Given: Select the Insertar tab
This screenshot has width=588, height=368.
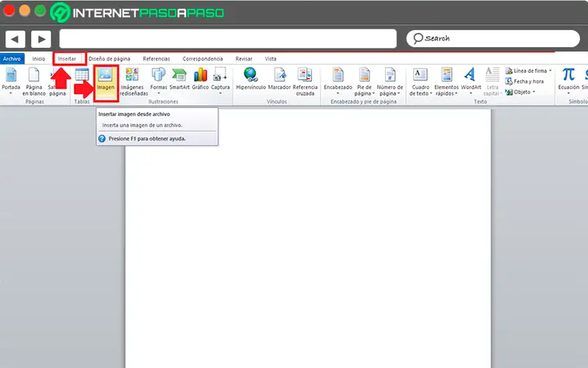Looking at the screenshot, I should (67, 59).
